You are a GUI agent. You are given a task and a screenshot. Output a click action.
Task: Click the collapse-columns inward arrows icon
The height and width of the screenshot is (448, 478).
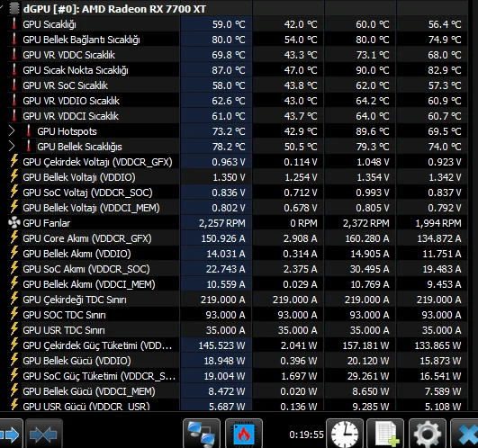43,434
